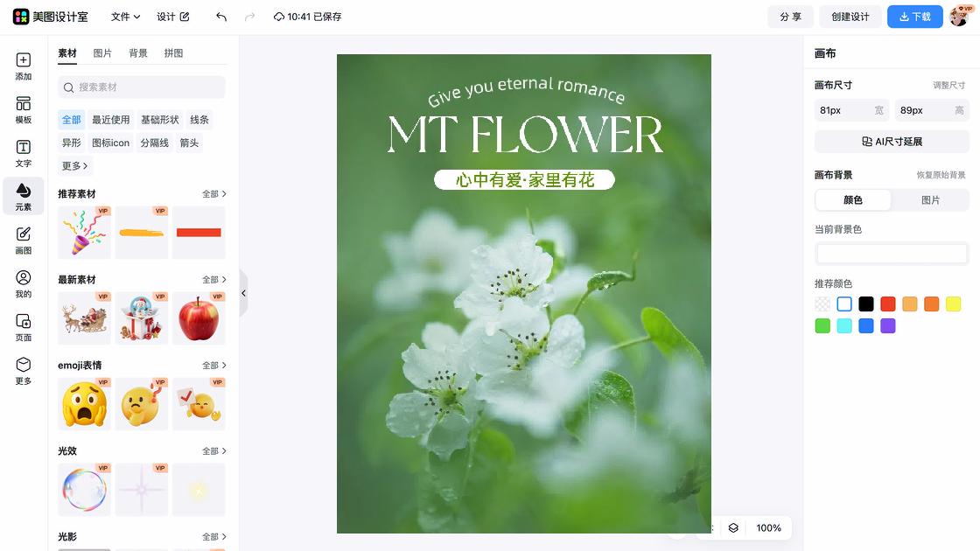Open the 文字 panel from the sidebar
Viewport: 980px width, 551px height.
click(x=23, y=154)
